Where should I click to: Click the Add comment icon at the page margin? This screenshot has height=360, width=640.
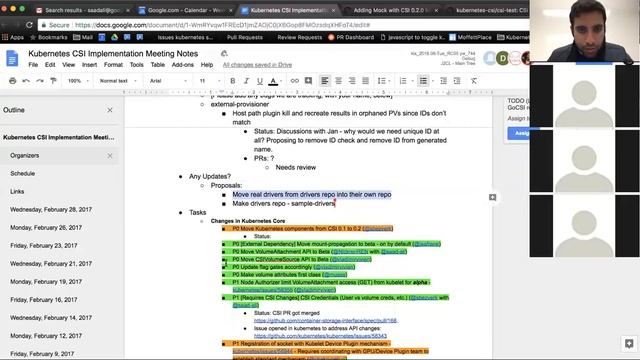pyautogui.click(x=493, y=198)
